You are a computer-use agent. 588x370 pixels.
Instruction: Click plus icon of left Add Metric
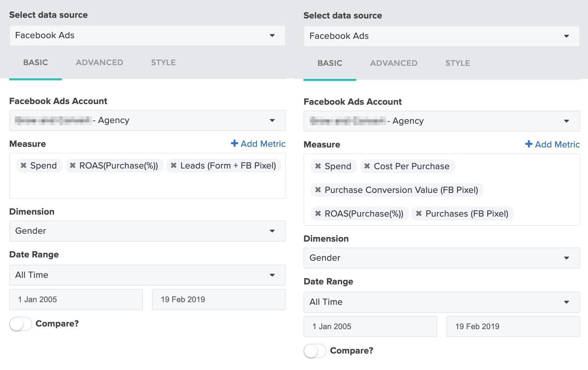pos(234,144)
